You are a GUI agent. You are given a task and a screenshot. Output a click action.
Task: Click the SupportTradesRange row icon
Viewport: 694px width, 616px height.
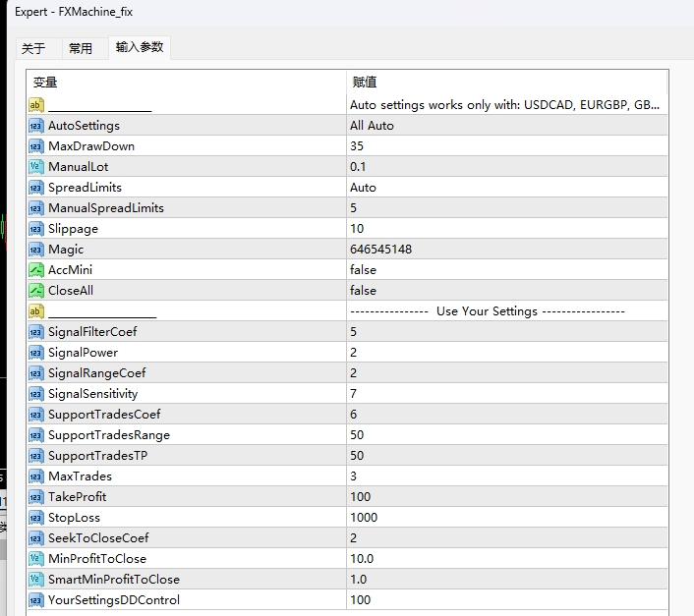(x=36, y=435)
